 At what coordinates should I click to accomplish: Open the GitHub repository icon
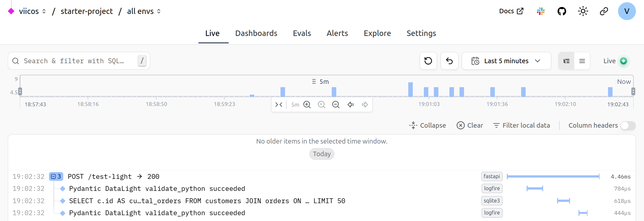(x=562, y=11)
